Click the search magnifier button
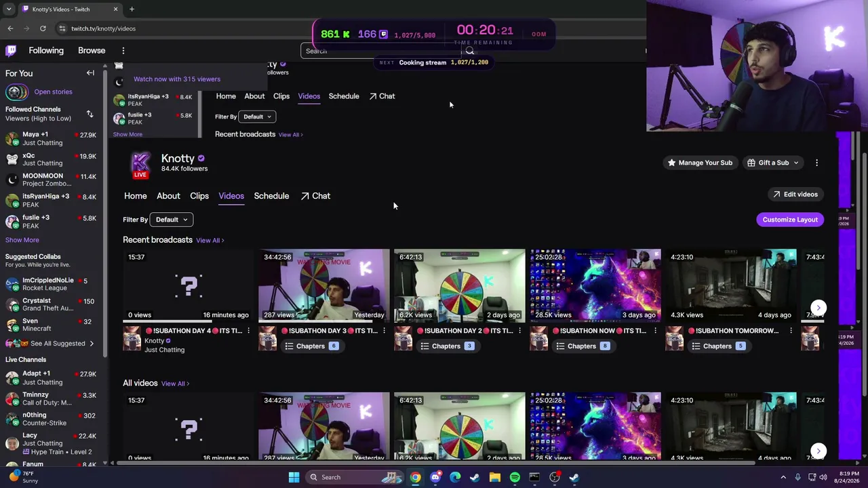The width and height of the screenshot is (868, 488). 469,51
